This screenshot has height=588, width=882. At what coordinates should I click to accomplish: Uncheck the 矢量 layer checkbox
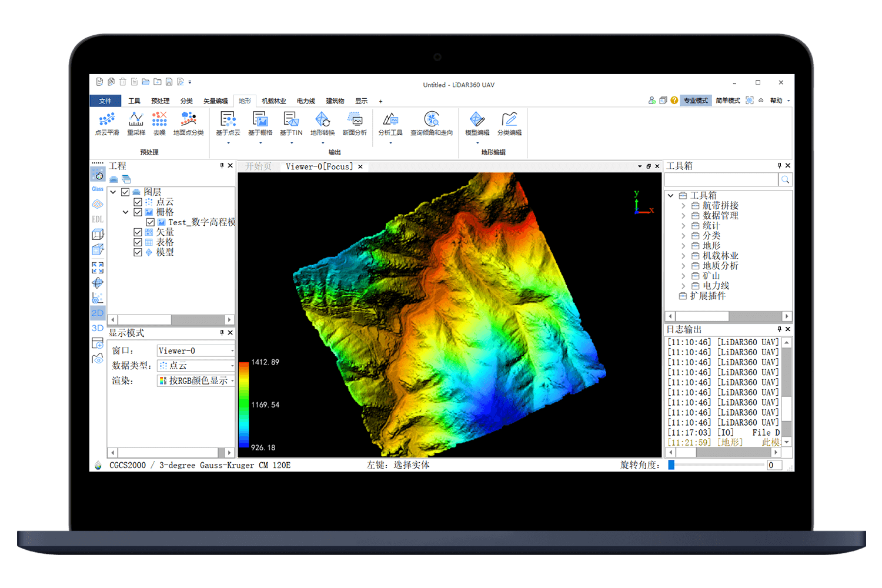[x=138, y=232]
